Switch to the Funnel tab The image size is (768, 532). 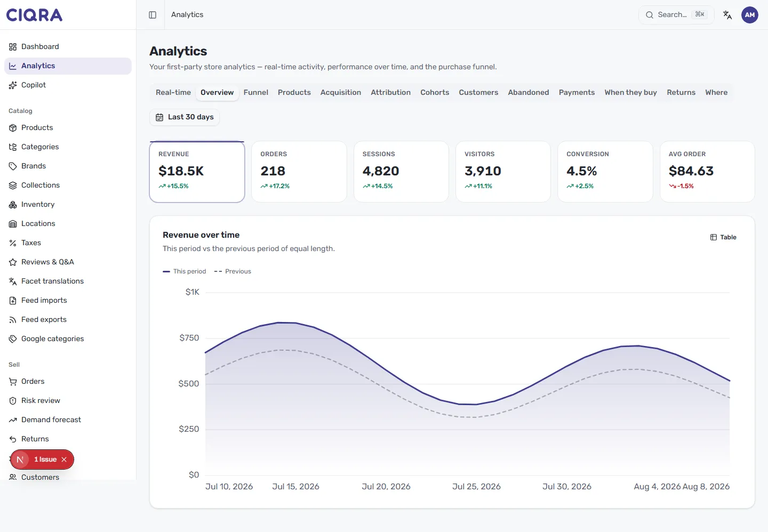pyautogui.click(x=256, y=92)
